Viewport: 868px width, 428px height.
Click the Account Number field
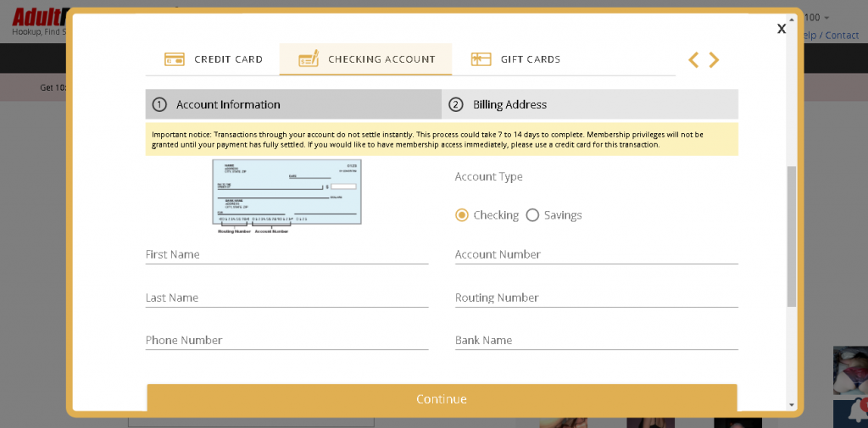[x=596, y=254]
